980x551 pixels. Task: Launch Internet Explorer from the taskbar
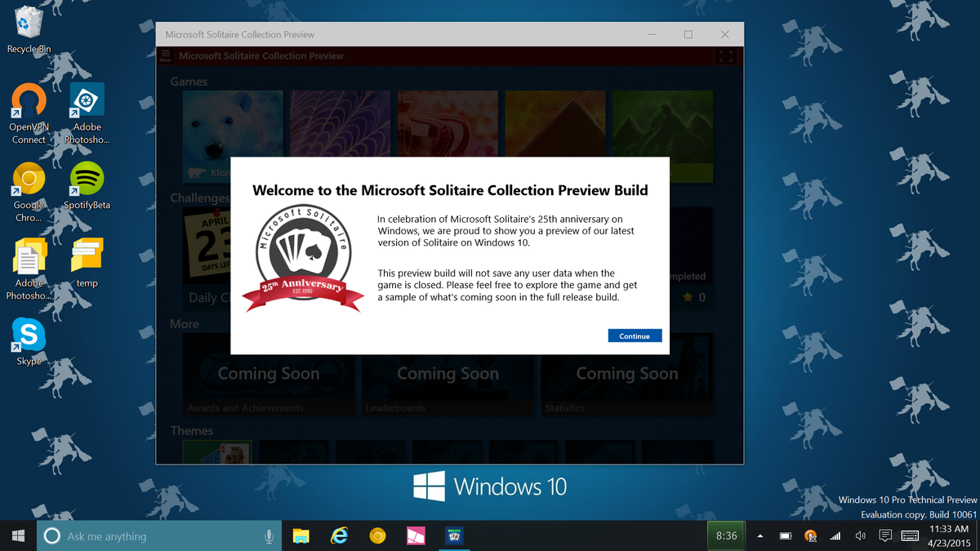[x=339, y=535]
